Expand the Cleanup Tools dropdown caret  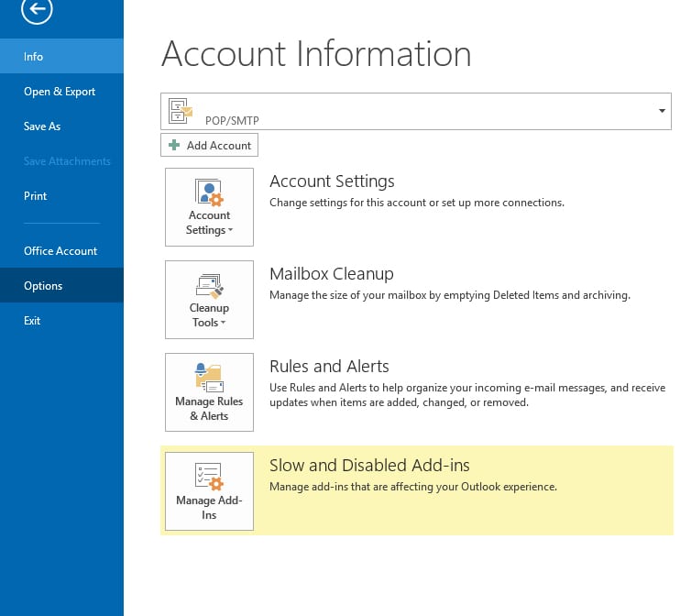(224, 324)
